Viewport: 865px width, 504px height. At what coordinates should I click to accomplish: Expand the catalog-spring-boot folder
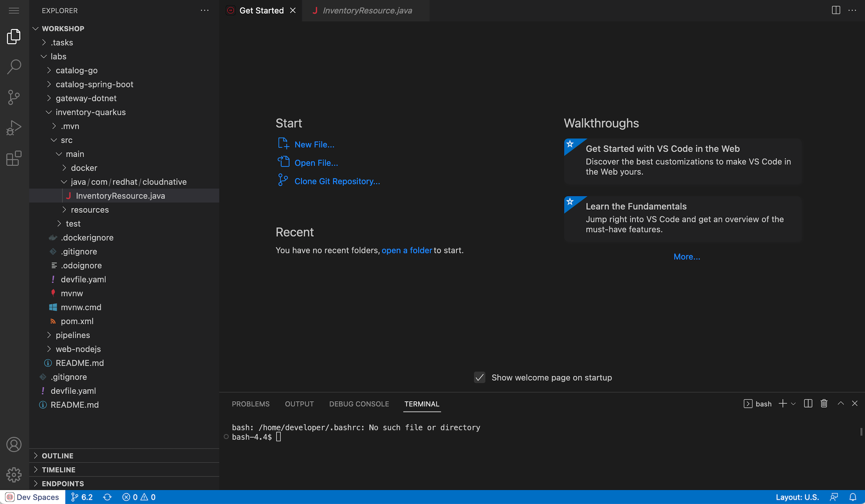(94, 84)
